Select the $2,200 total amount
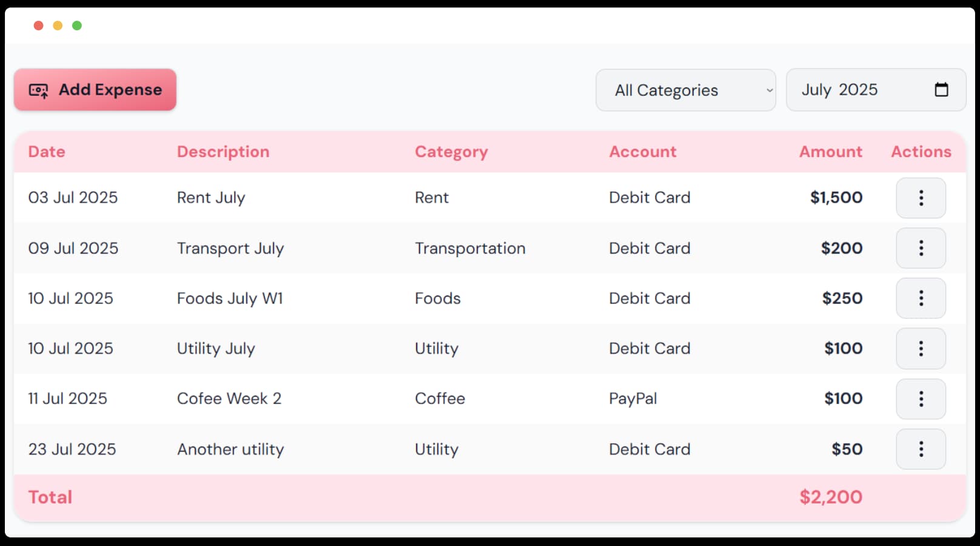Image resolution: width=980 pixels, height=546 pixels. (x=831, y=496)
